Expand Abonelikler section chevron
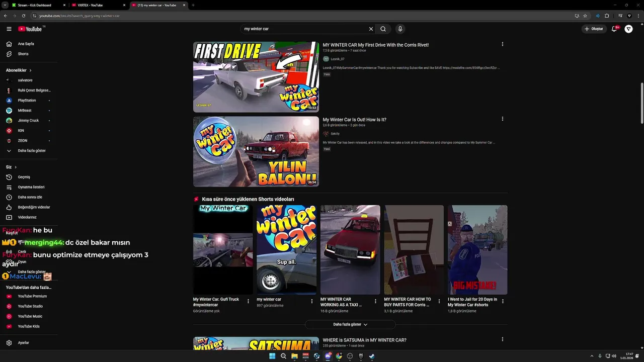Image resolution: width=644 pixels, height=362 pixels. coord(30,70)
